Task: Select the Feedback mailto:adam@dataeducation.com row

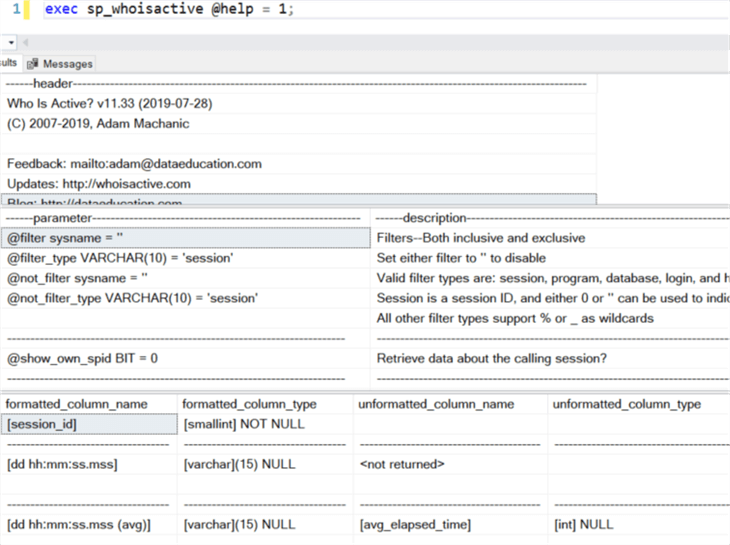Action: [x=299, y=164]
